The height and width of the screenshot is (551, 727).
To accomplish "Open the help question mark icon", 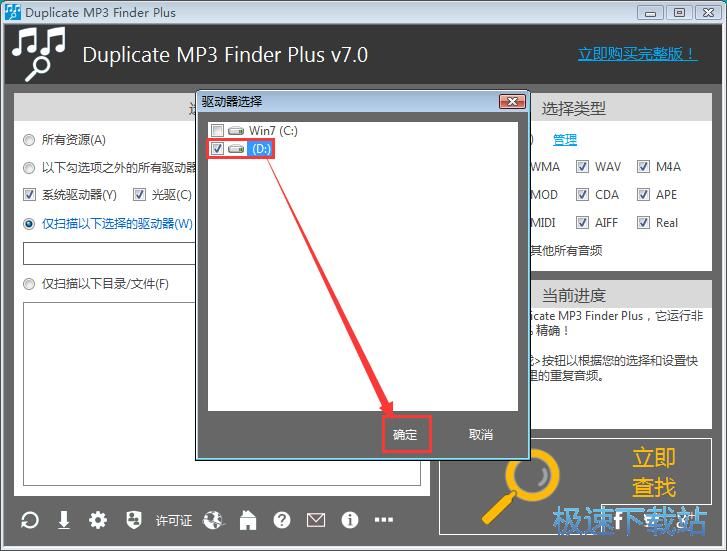I will [x=282, y=520].
